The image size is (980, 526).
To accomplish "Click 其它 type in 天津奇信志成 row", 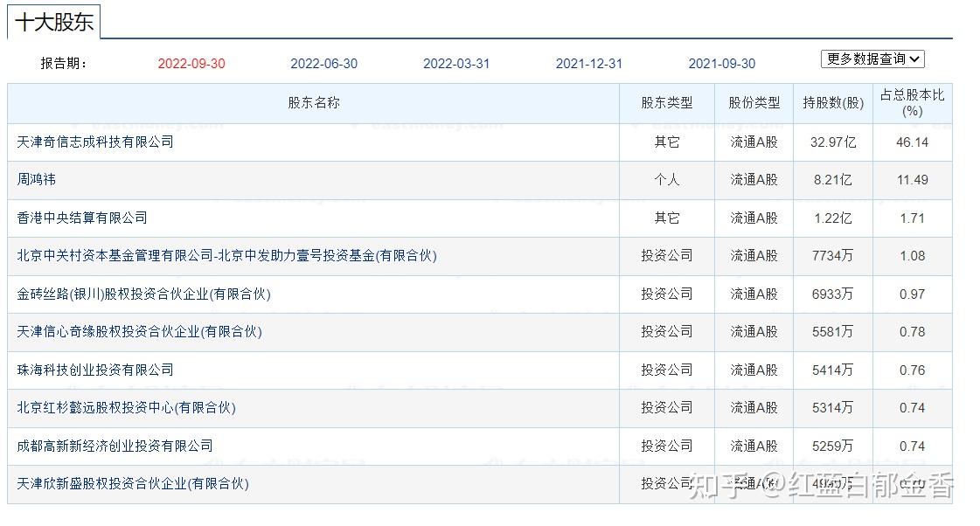I will click(667, 142).
